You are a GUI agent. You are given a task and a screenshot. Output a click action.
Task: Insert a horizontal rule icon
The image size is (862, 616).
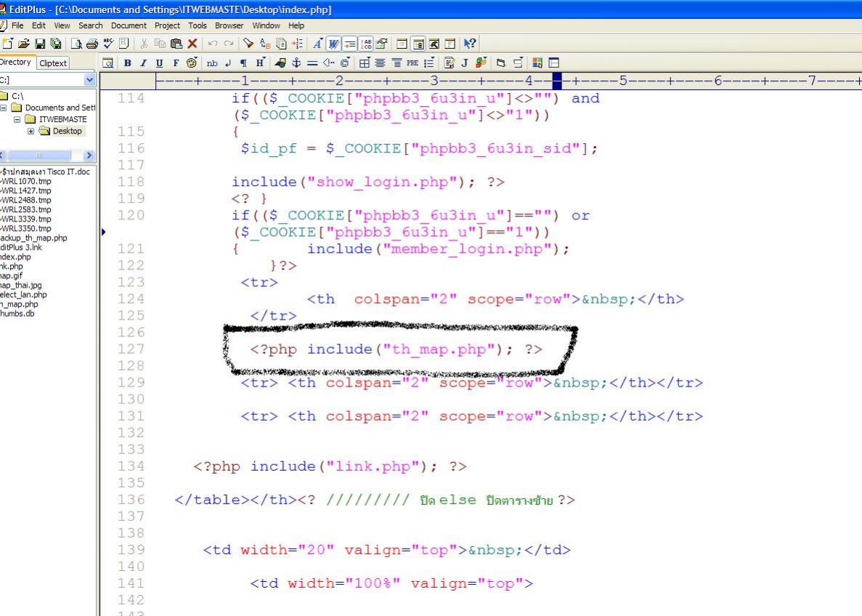tap(312, 62)
